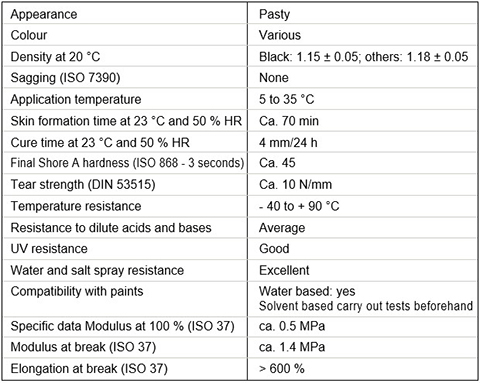The height and width of the screenshot is (383, 480).
Task: Select the - 40 to + 90 °C value
Action: (x=299, y=206)
